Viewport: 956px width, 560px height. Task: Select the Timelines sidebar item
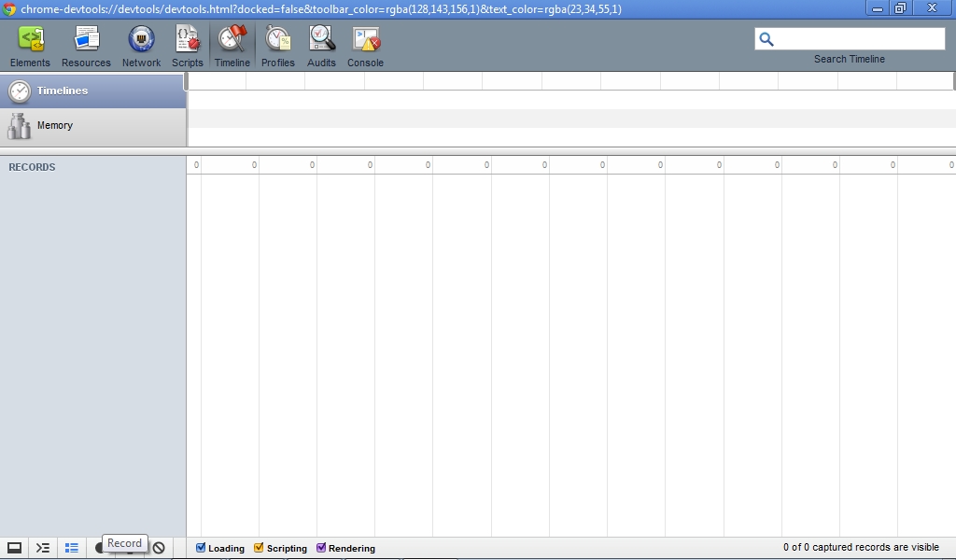[93, 91]
